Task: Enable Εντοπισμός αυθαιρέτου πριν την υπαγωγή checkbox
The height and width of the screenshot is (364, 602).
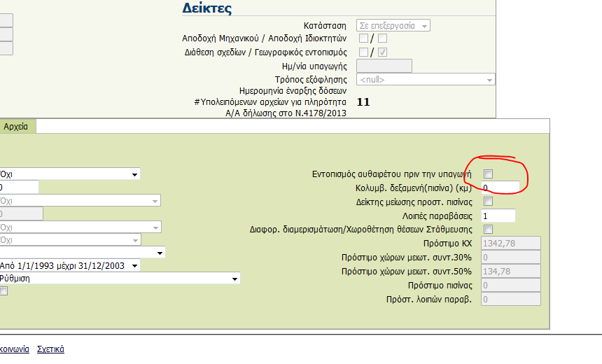Action: pos(489,174)
